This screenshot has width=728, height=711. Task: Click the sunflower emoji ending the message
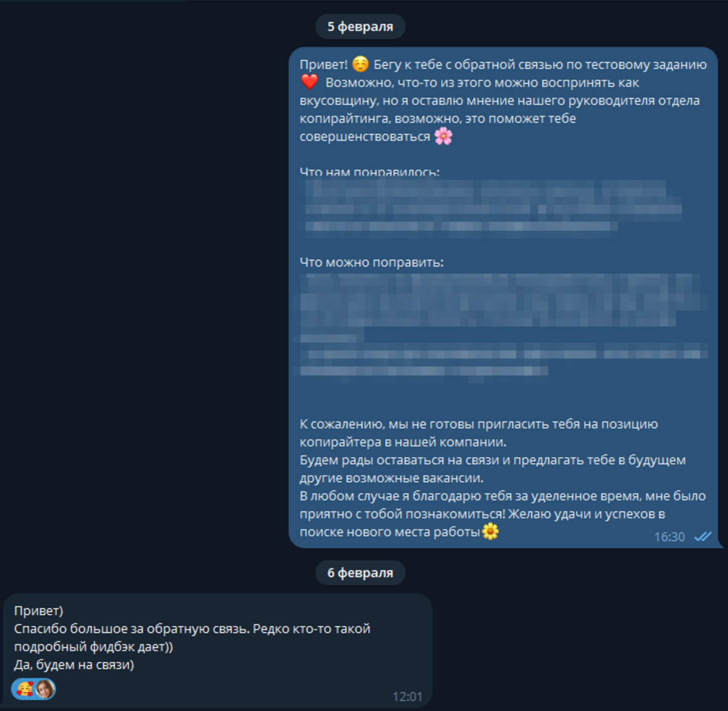click(x=490, y=531)
